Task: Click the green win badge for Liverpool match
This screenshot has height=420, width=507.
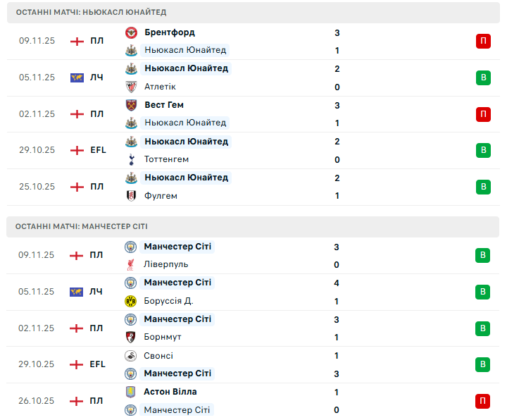Action: click(482, 255)
